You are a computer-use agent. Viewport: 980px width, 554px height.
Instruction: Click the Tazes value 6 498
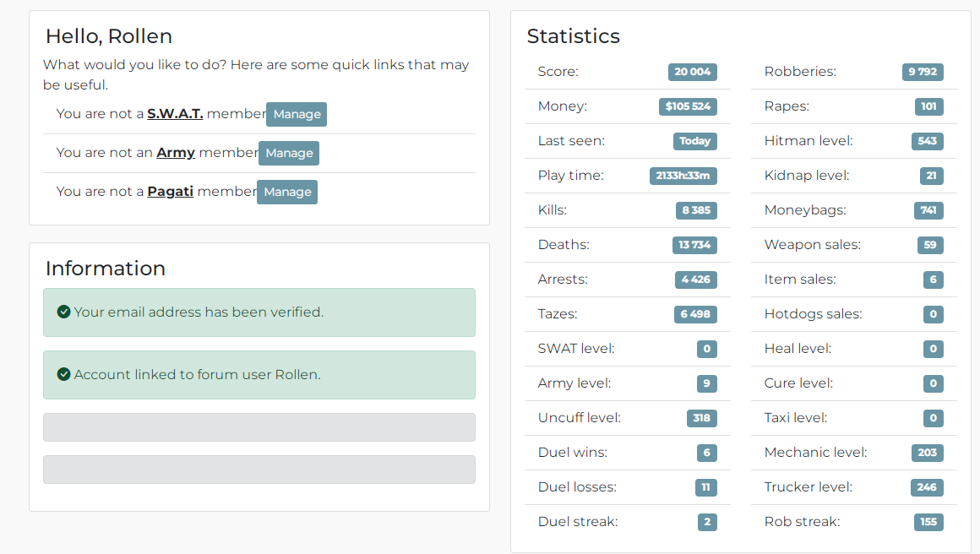click(x=695, y=314)
